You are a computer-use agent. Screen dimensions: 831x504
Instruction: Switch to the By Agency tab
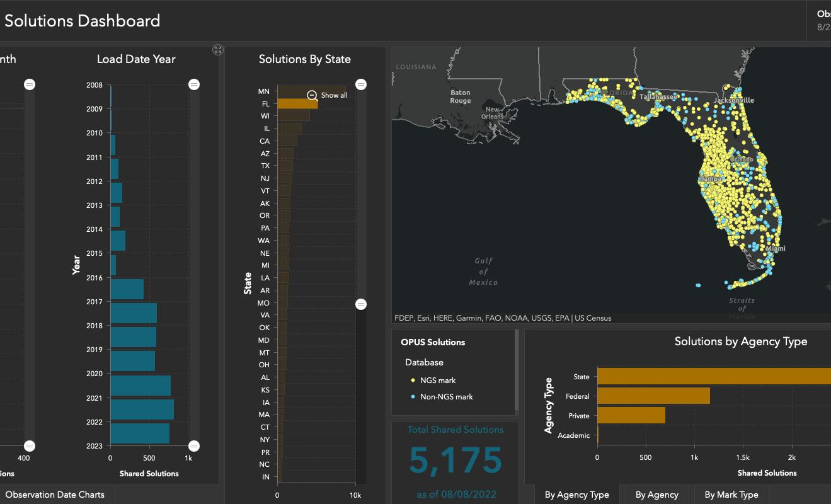click(656, 495)
